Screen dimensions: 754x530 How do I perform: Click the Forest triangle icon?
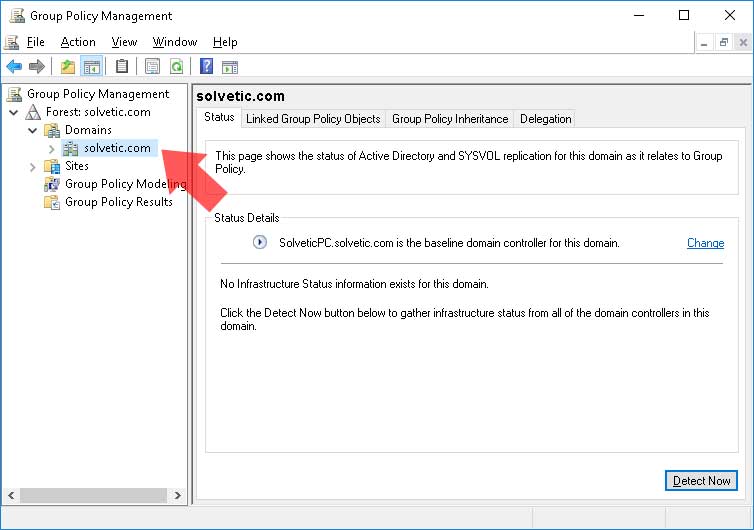point(33,112)
